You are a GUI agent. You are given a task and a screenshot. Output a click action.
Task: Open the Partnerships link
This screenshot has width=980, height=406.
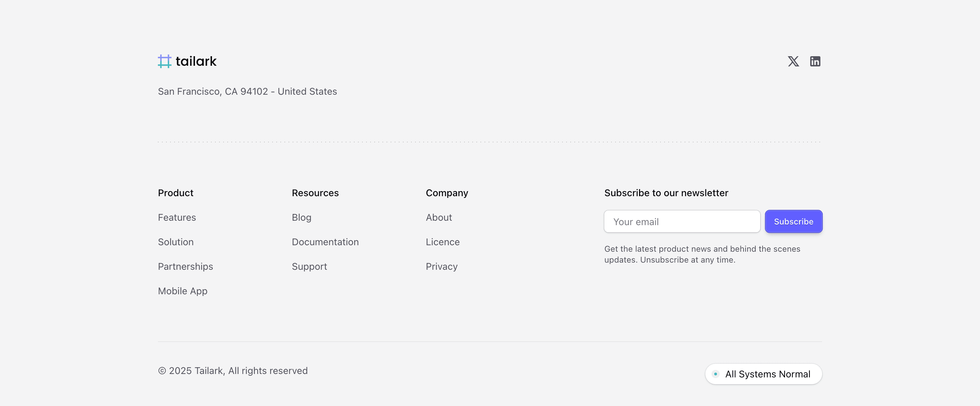pyautogui.click(x=185, y=267)
